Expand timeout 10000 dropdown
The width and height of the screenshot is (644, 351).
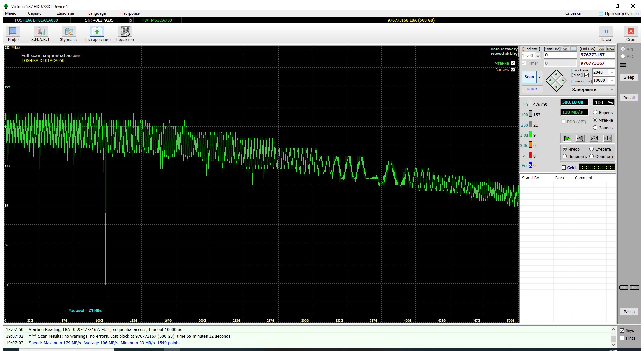612,80
